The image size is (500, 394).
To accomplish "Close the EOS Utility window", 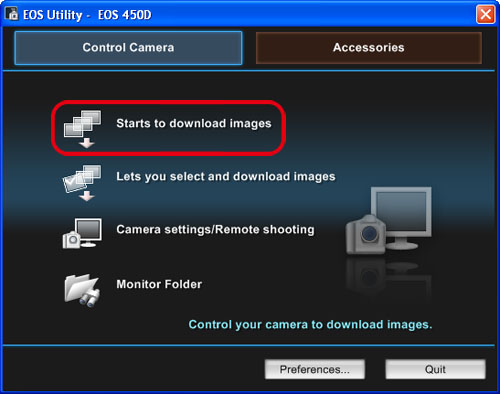I will click(485, 14).
